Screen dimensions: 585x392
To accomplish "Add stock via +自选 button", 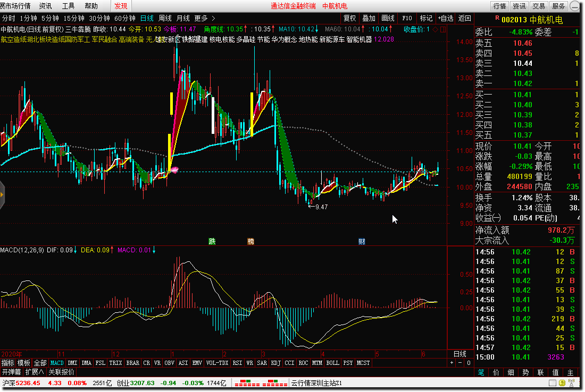I will click(x=446, y=18).
